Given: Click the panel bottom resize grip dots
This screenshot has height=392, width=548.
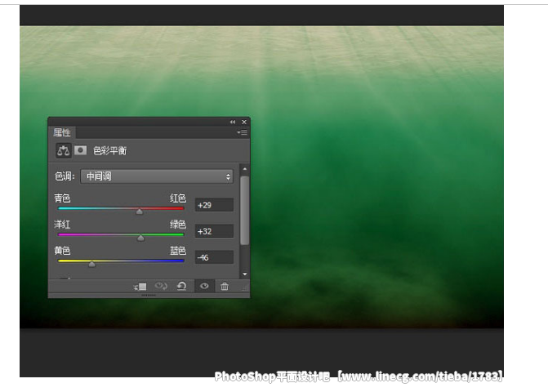Looking at the screenshot, I should [149, 296].
